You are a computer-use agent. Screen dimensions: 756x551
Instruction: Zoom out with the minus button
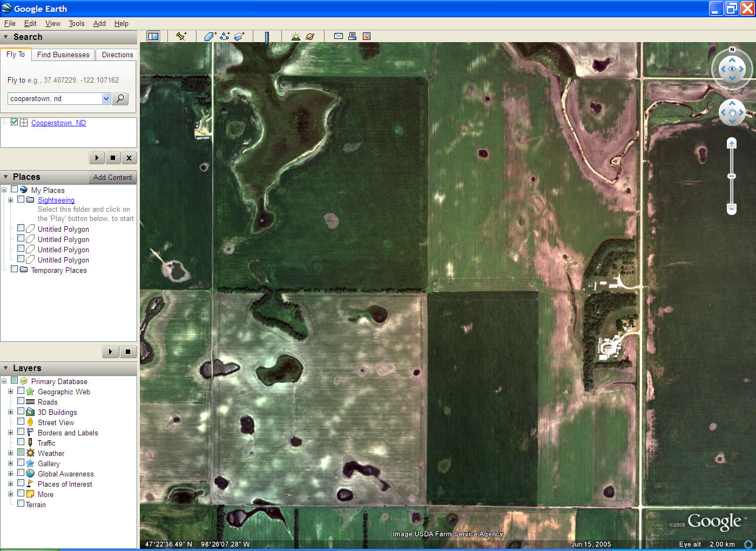732,209
